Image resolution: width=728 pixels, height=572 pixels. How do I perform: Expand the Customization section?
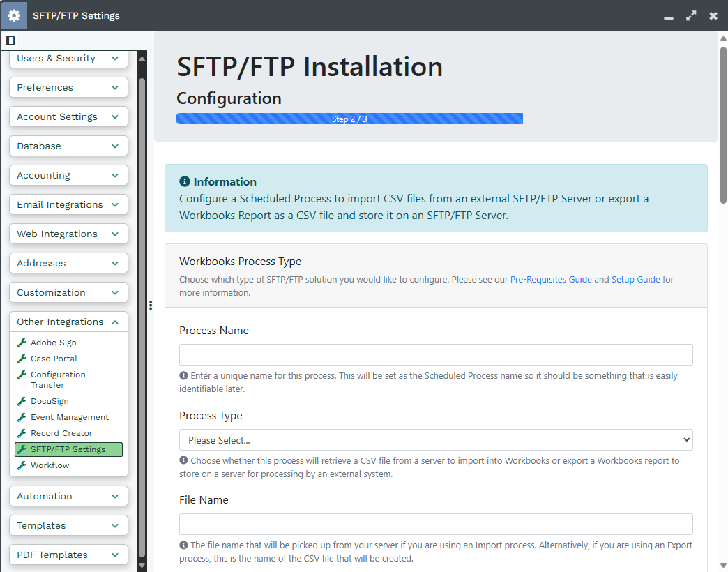click(x=68, y=292)
